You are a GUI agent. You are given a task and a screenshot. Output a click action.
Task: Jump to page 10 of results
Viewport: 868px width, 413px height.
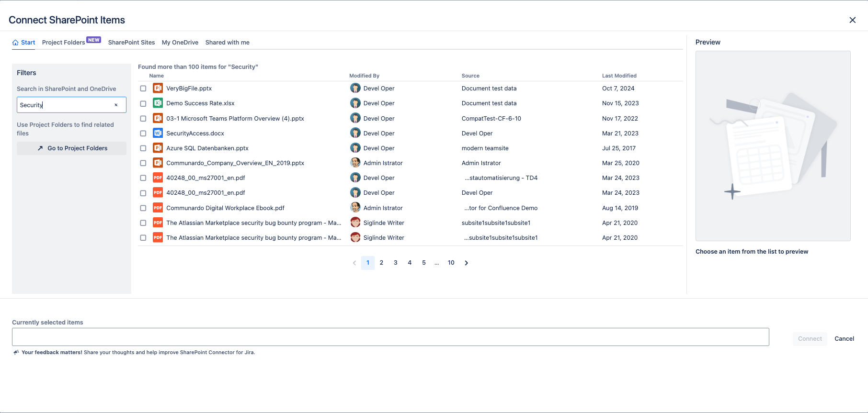pos(451,263)
